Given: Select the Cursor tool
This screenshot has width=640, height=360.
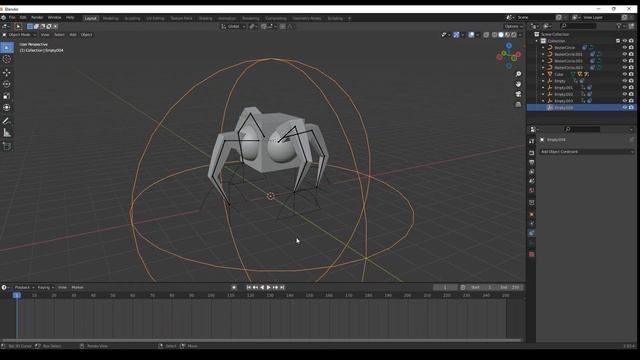Looking at the screenshot, I should [x=7, y=60].
